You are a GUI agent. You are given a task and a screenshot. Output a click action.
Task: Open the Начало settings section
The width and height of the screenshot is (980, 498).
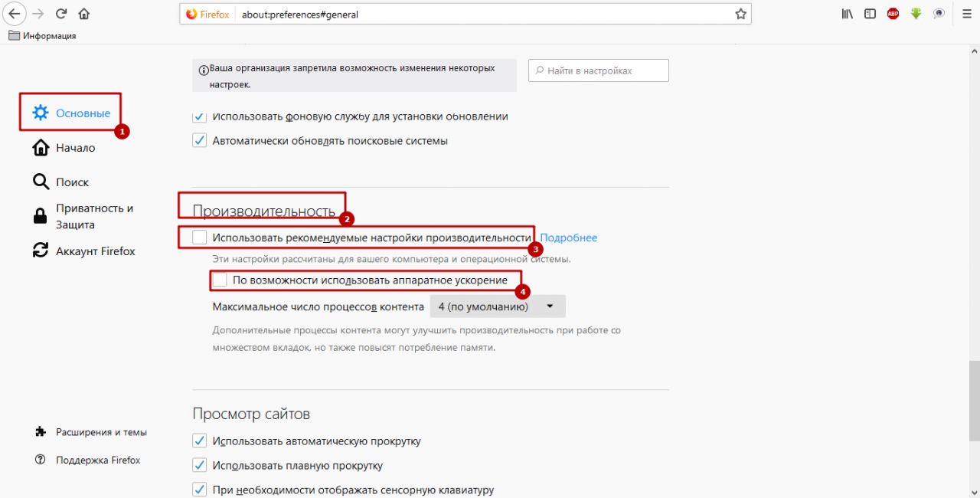point(64,148)
